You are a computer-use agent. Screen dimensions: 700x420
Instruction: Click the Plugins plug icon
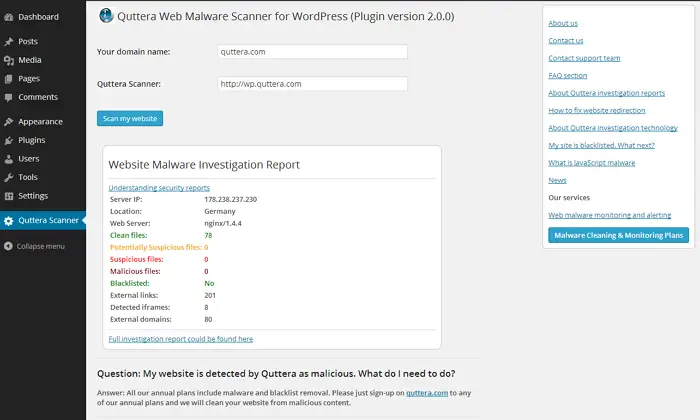pos(8,141)
